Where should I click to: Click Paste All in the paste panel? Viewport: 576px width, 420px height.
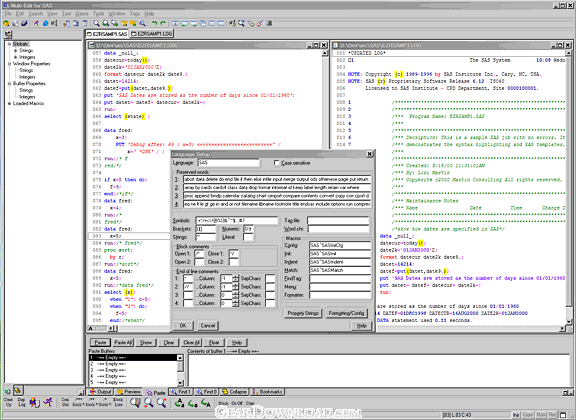pyautogui.click(x=123, y=342)
